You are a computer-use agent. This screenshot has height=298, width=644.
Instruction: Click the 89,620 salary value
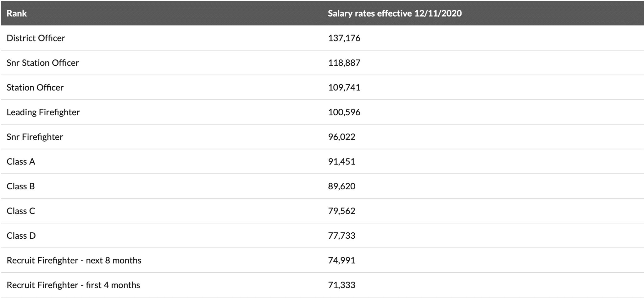341,186
